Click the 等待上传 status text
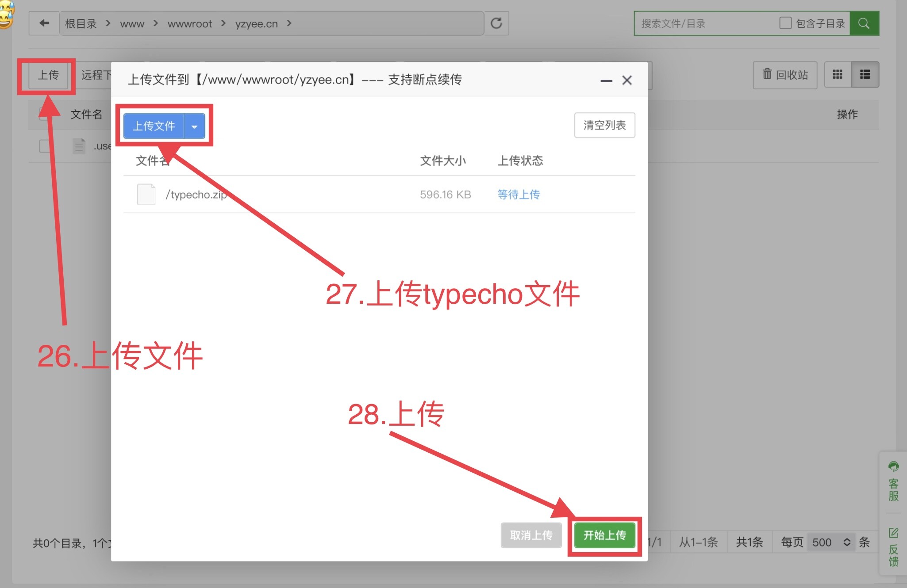Image resolution: width=907 pixels, height=588 pixels. coord(519,195)
